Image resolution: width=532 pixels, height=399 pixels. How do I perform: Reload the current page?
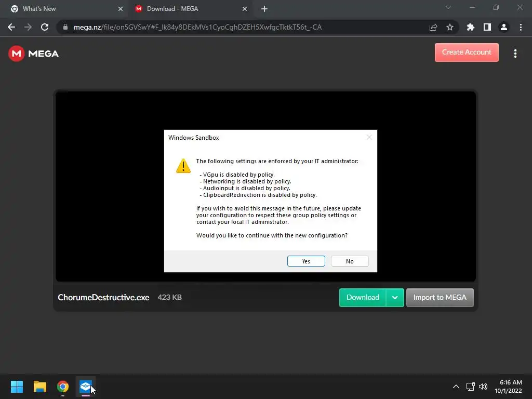coord(45,27)
